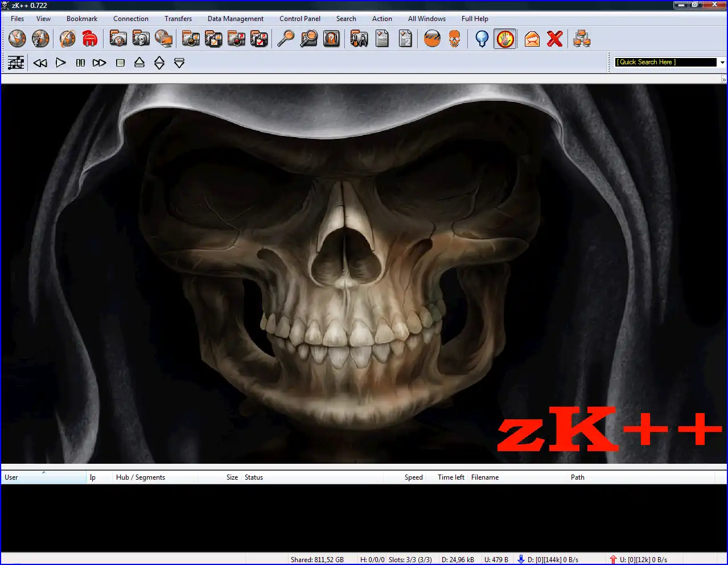Click the globe and monitor icon
Viewport: 728px width, 565px height.
click(164, 39)
